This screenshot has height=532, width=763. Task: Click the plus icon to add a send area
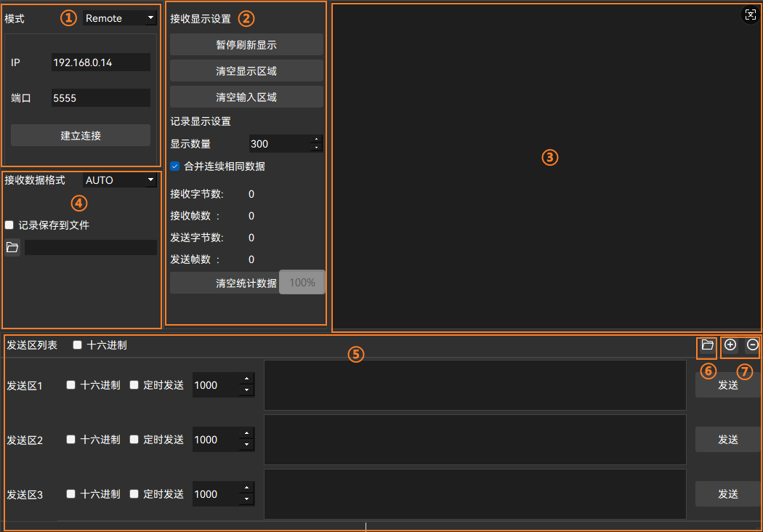pyautogui.click(x=730, y=345)
